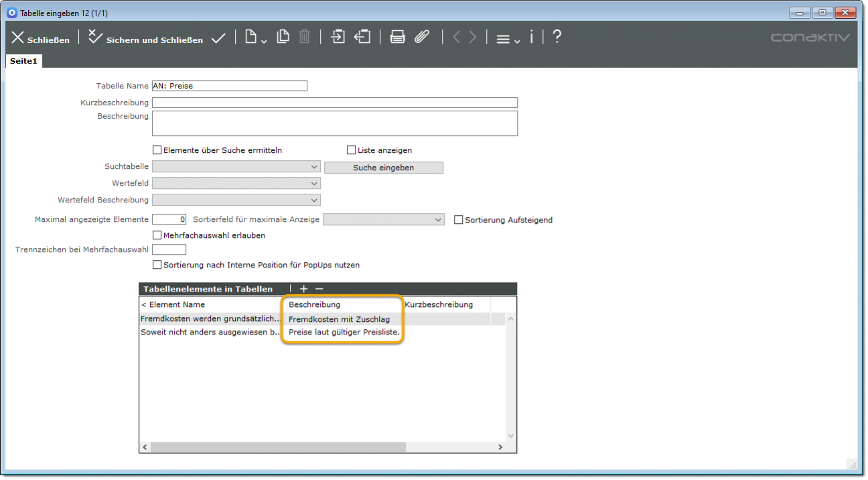Open the question mark help icon
The image size is (868, 480).
[557, 38]
